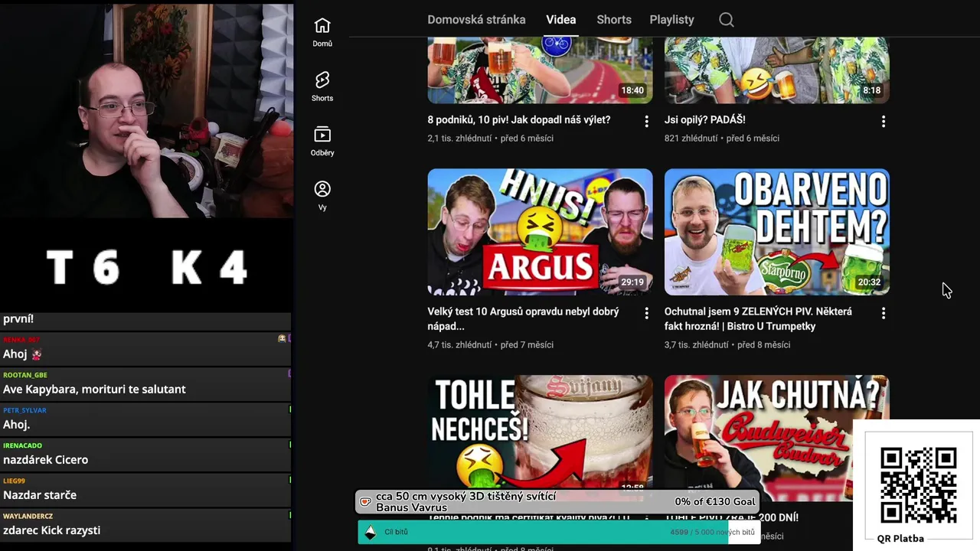Switch to Domovská stránka tab
The height and width of the screenshot is (551, 980).
pyautogui.click(x=476, y=20)
